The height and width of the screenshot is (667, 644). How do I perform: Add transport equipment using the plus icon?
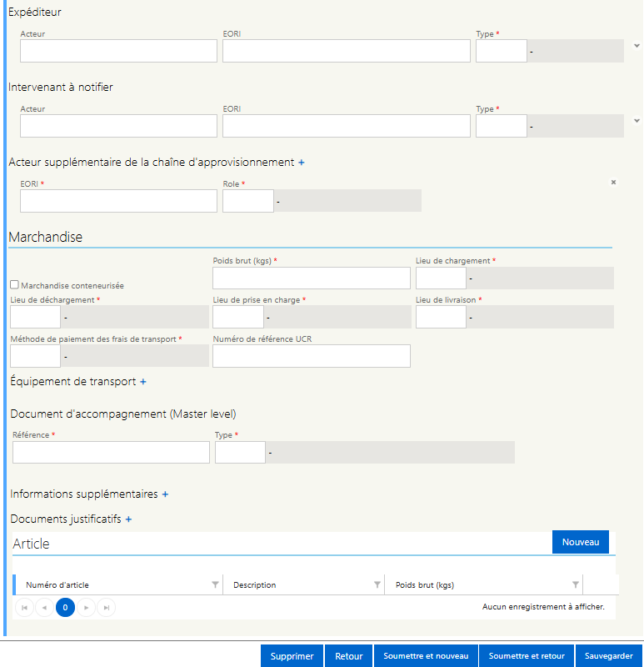(x=143, y=382)
